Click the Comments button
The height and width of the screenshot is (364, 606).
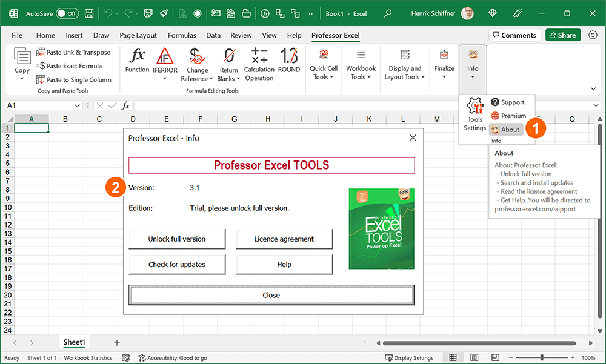tap(514, 35)
